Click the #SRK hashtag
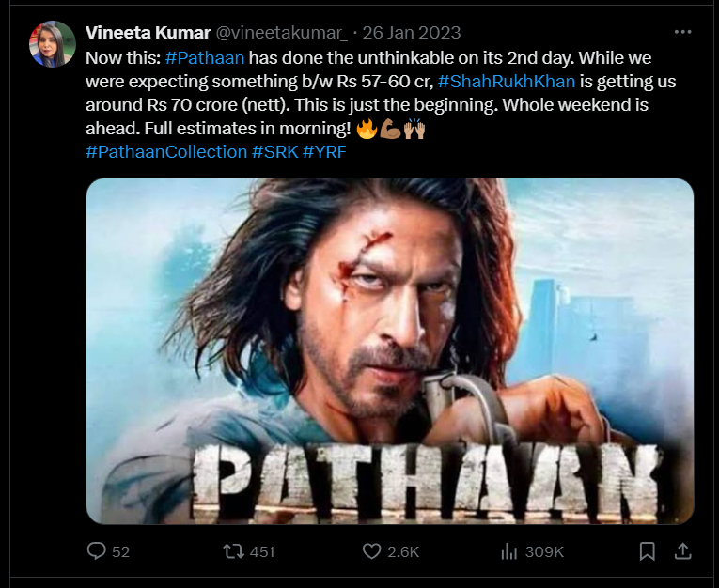This screenshot has height=588, width=719. click(x=274, y=151)
